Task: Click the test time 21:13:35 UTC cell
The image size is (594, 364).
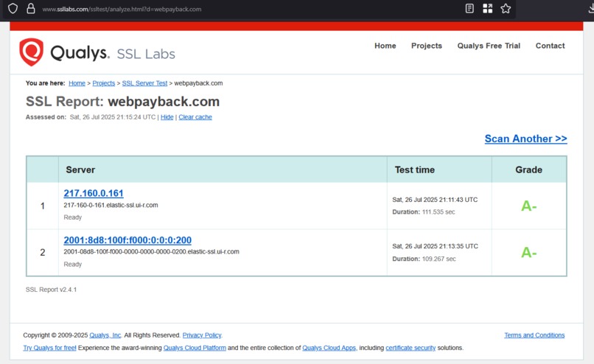Action: (436, 246)
